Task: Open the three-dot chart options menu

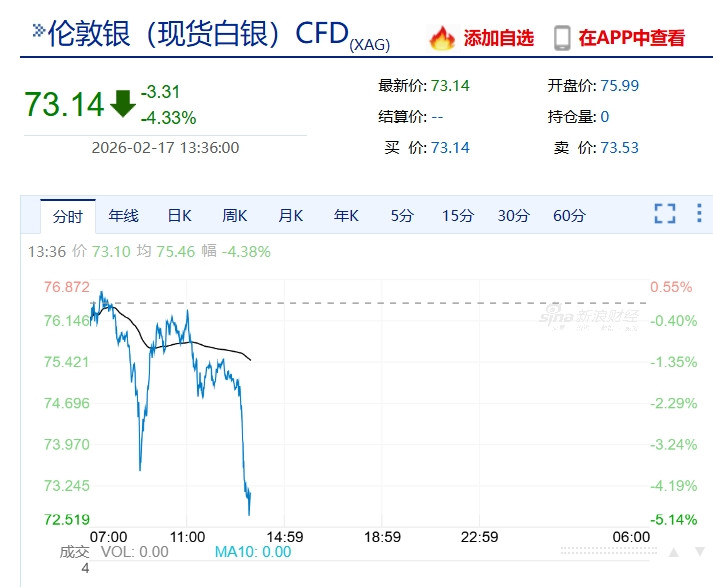Action: [699, 213]
